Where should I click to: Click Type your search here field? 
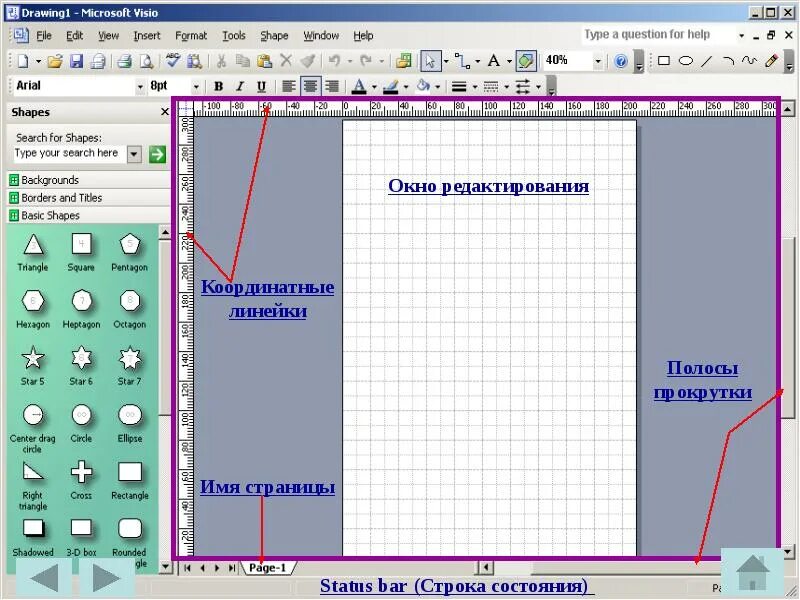tap(69, 153)
